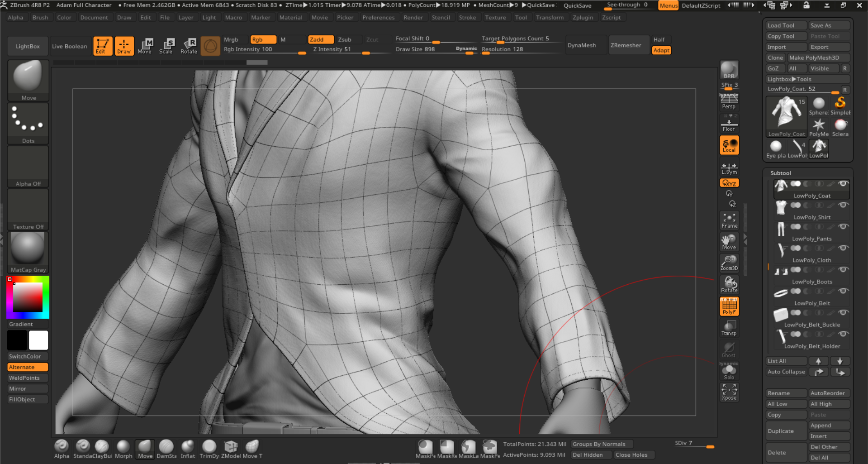Select the black secondary color swatch
This screenshot has width=868, height=464.
coord(17,340)
